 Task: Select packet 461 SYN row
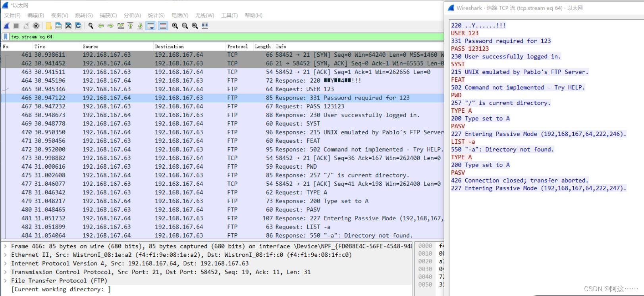pyautogui.click(x=222, y=55)
